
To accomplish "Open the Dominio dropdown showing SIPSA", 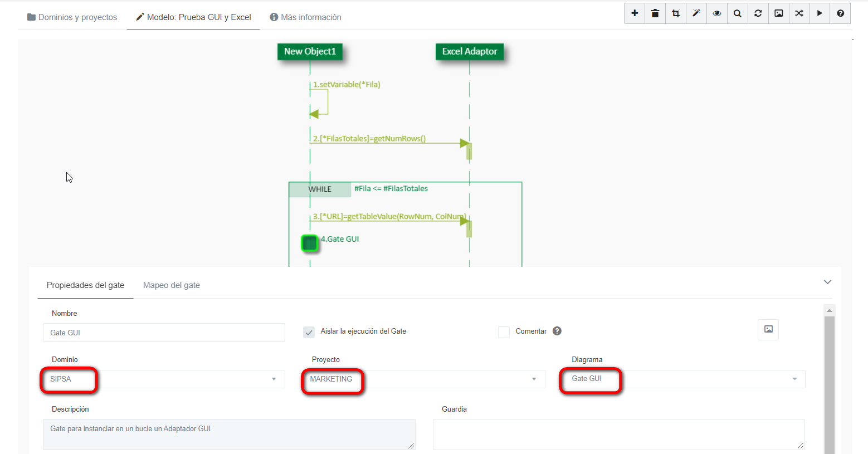I will pyautogui.click(x=164, y=379).
